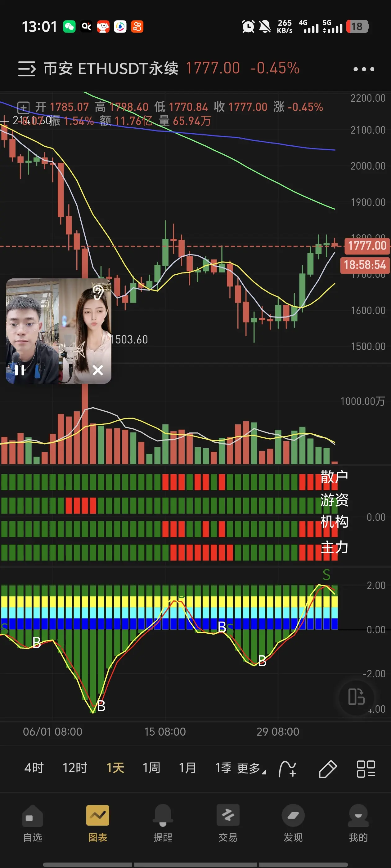The image size is (391, 868).
Task: Tap the battery indicator showing 18
Action: click(357, 27)
